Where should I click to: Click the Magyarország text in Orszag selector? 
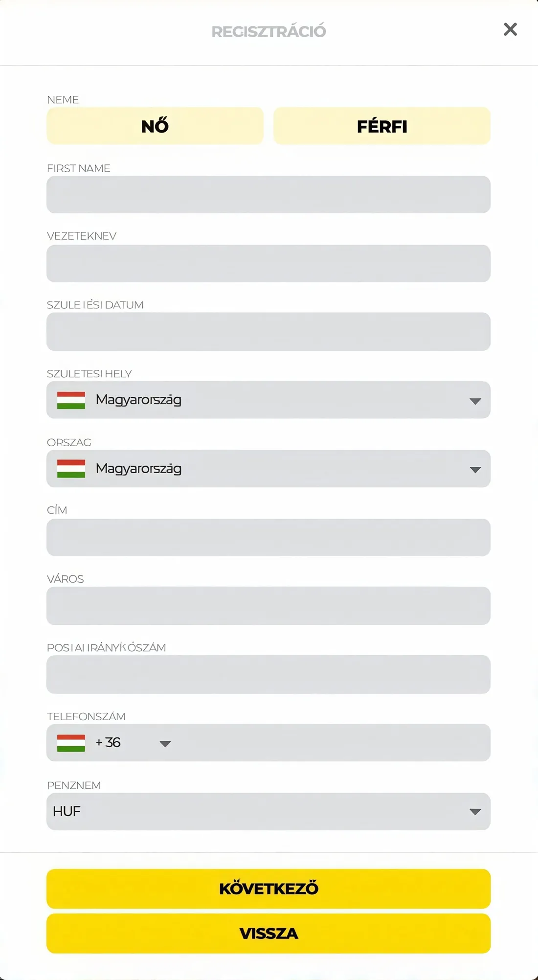pos(138,469)
